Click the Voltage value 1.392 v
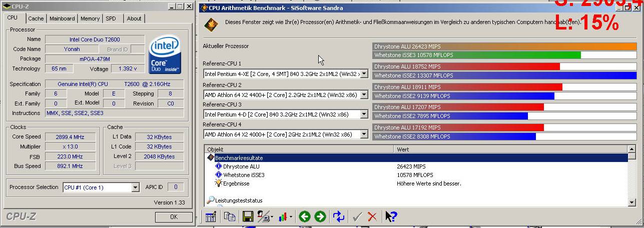Image resolution: width=644 pixels, height=228 pixels. pos(128,69)
